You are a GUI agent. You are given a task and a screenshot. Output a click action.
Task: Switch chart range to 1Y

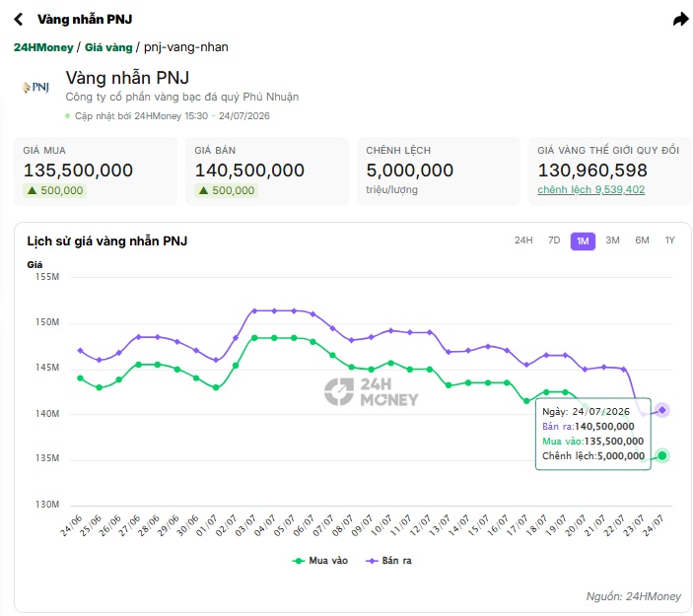(x=669, y=240)
